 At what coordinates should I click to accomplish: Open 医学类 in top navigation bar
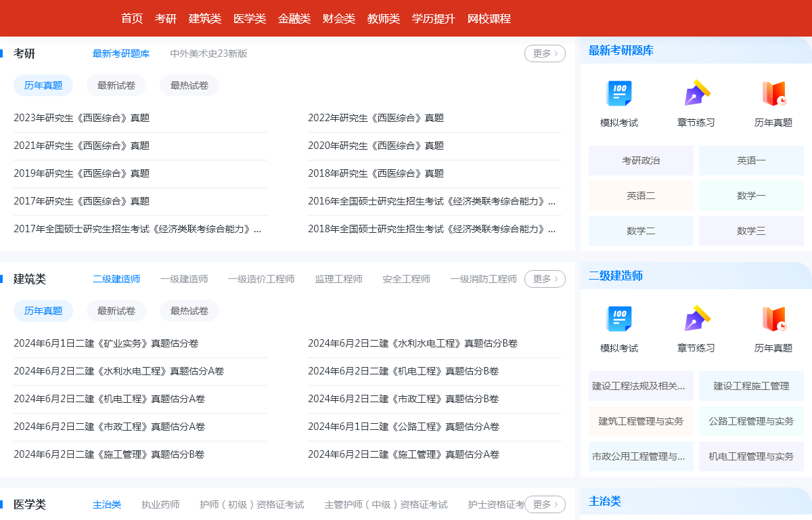tap(250, 19)
